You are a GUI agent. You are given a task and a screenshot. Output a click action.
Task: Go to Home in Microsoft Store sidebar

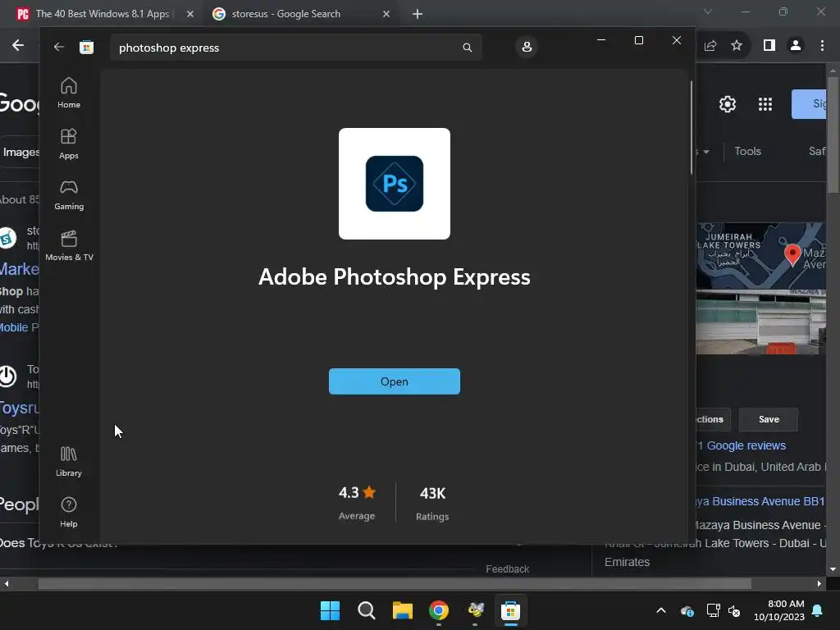69,94
